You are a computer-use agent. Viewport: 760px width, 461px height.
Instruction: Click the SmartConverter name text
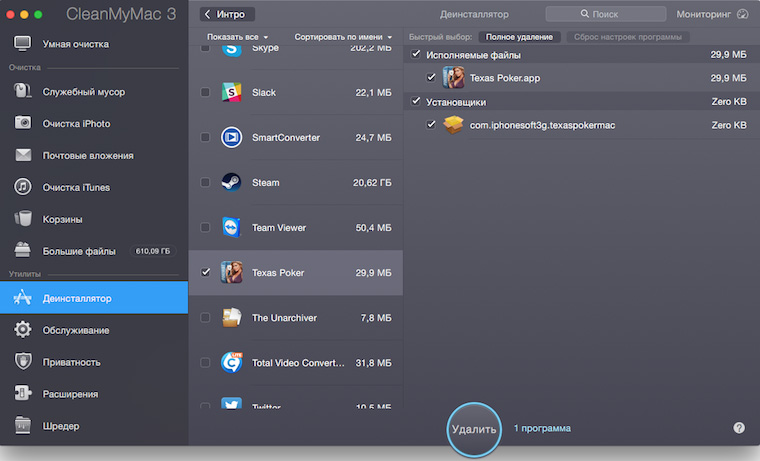pyautogui.click(x=285, y=137)
